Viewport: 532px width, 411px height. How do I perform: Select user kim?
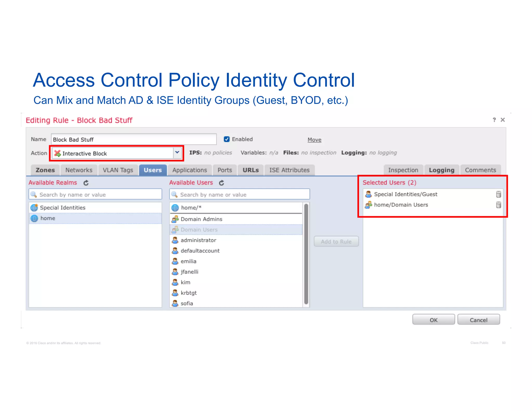(236, 282)
